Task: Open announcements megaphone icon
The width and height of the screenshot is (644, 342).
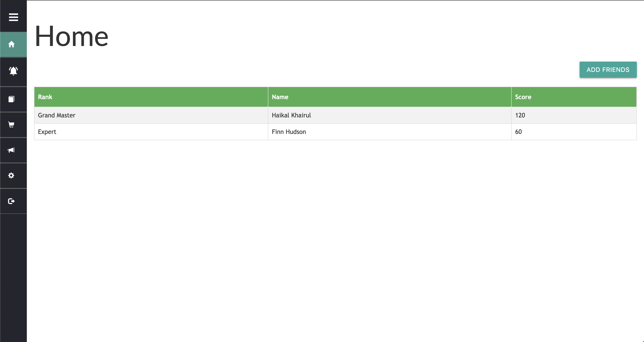Action: pyautogui.click(x=11, y=150)
